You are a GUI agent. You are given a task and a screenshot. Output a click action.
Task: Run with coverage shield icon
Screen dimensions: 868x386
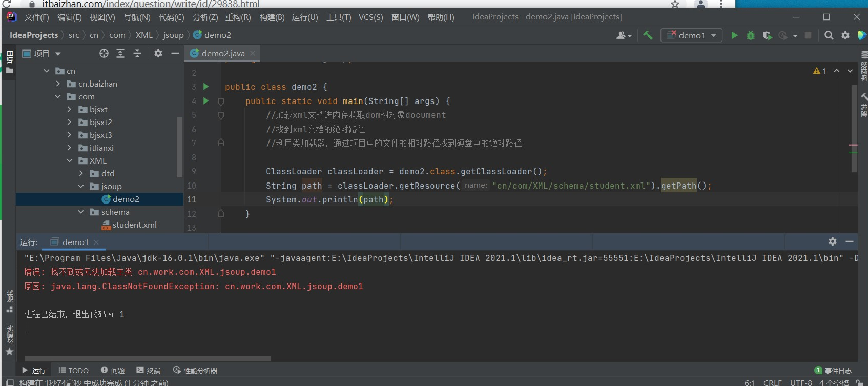coord(767,35)
